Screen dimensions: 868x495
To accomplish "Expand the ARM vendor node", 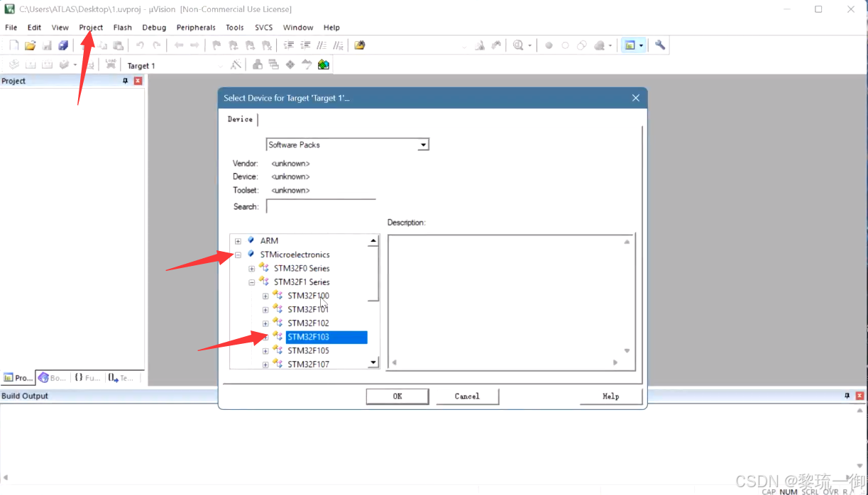I will coord(238,241).
